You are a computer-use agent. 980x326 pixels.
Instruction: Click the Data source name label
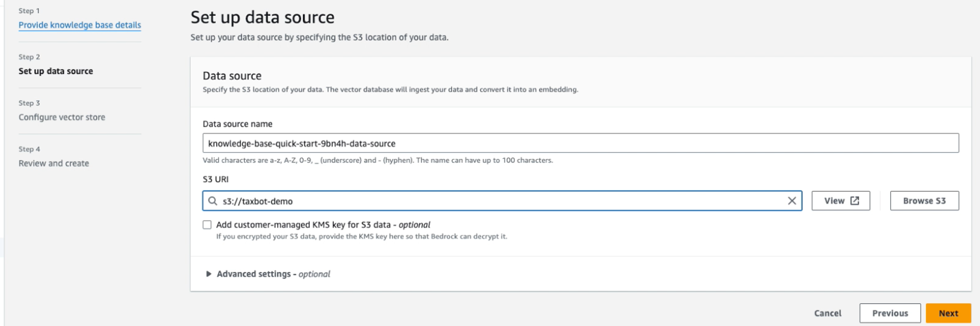[x=237, y=124]
